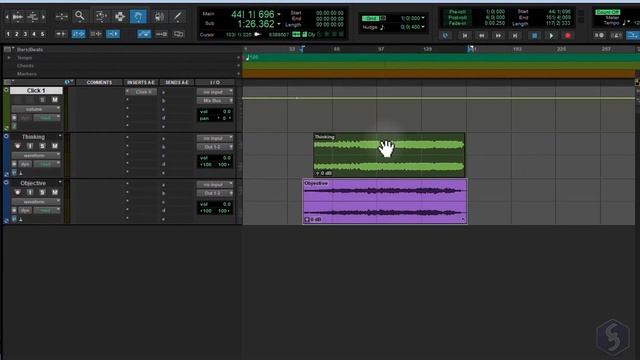This screenshot has width=640, height=360.
Task: Mute the Objective track
Action: click(55, 192)
